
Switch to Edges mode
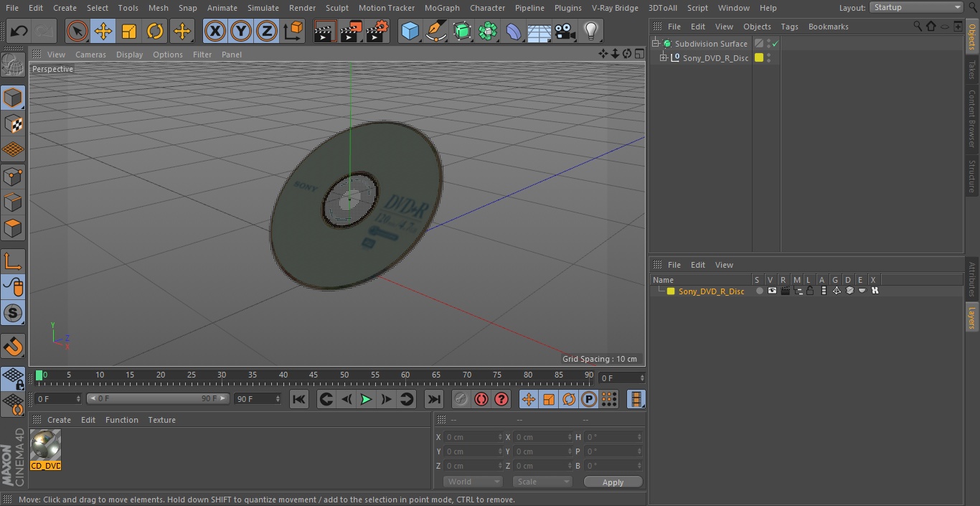13,202
